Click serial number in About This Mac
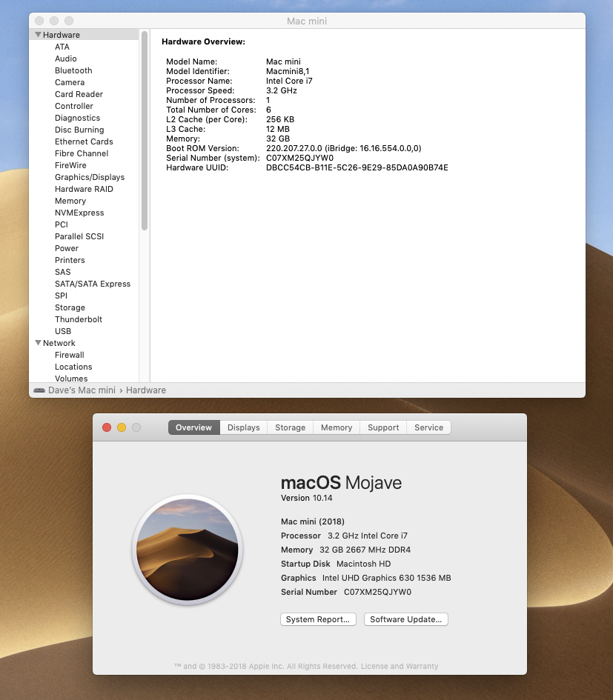Screen dimensions: 613x700 [377, 592]
